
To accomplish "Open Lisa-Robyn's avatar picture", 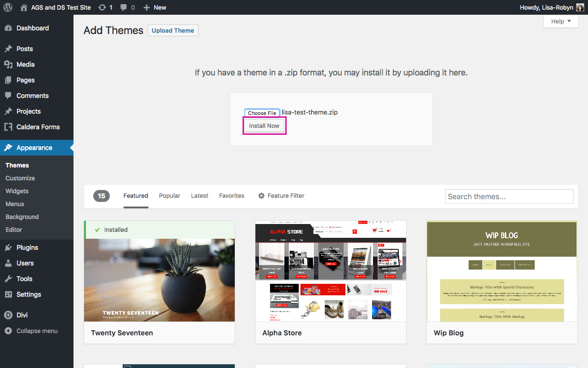I will 580,7.
